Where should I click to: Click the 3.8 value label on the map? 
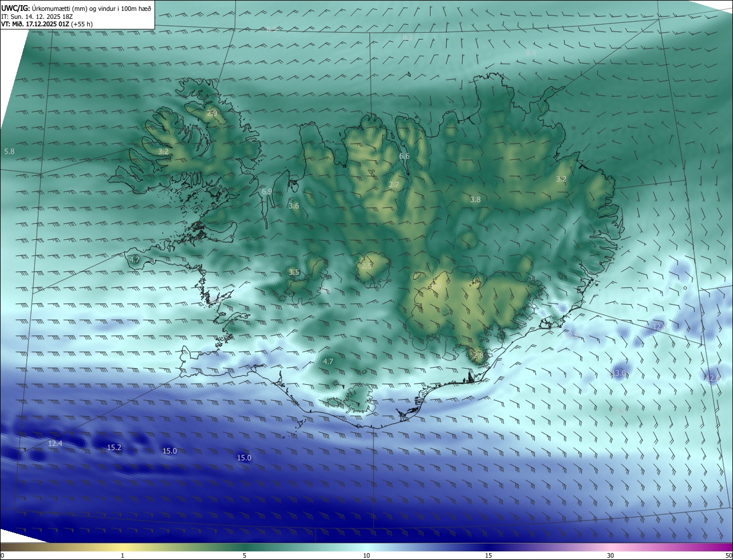coord(475,200)
